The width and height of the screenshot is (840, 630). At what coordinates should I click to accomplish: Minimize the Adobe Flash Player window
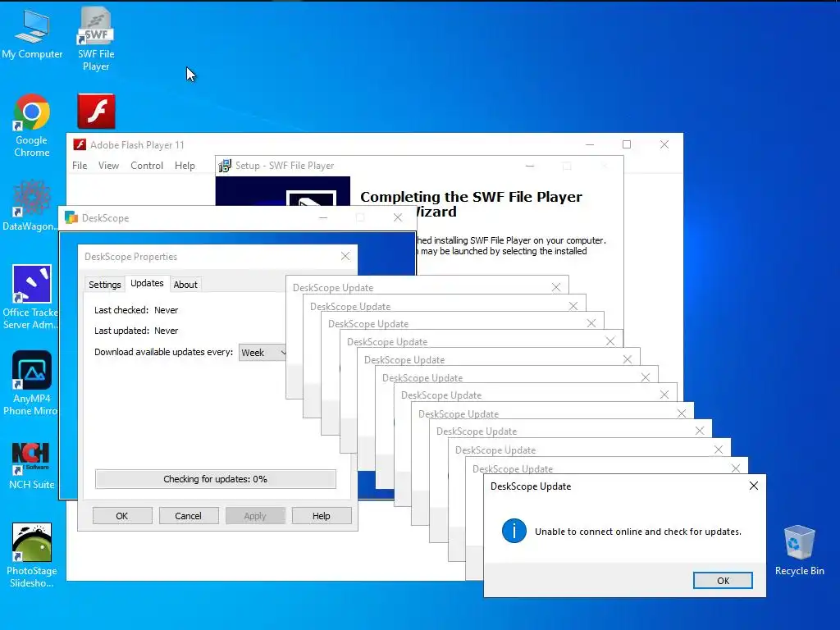[590, 144]
